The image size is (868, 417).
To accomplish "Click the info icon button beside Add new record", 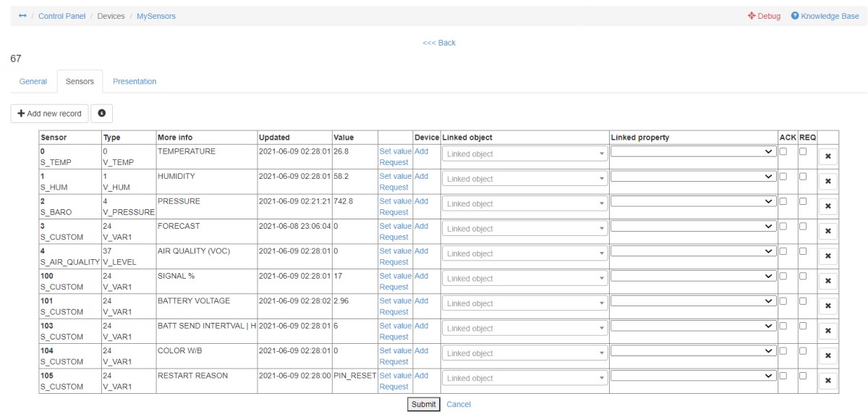I will (101, 114).
